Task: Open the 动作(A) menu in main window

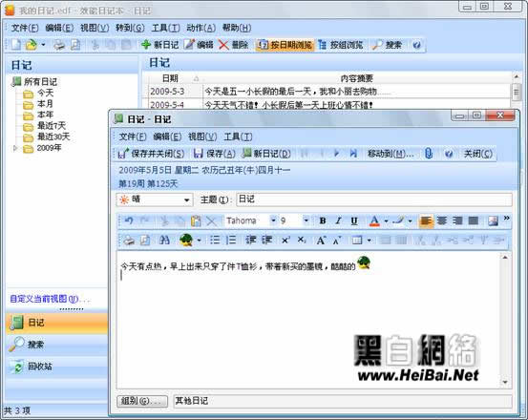Action: (x=201, y=28)
